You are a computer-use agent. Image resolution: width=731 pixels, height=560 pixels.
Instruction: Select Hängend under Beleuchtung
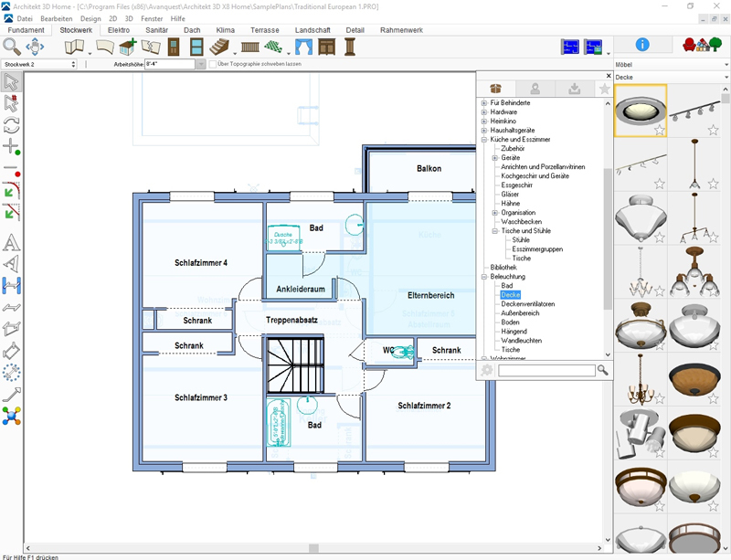[x=514, y=331]
